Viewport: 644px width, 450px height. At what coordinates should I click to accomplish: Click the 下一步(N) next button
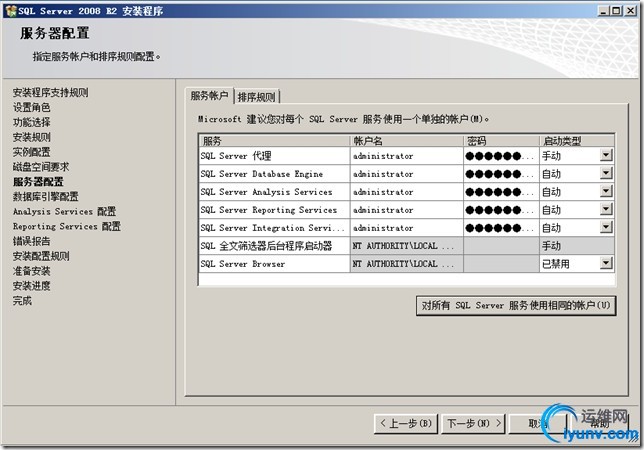[x=473, y=423]
